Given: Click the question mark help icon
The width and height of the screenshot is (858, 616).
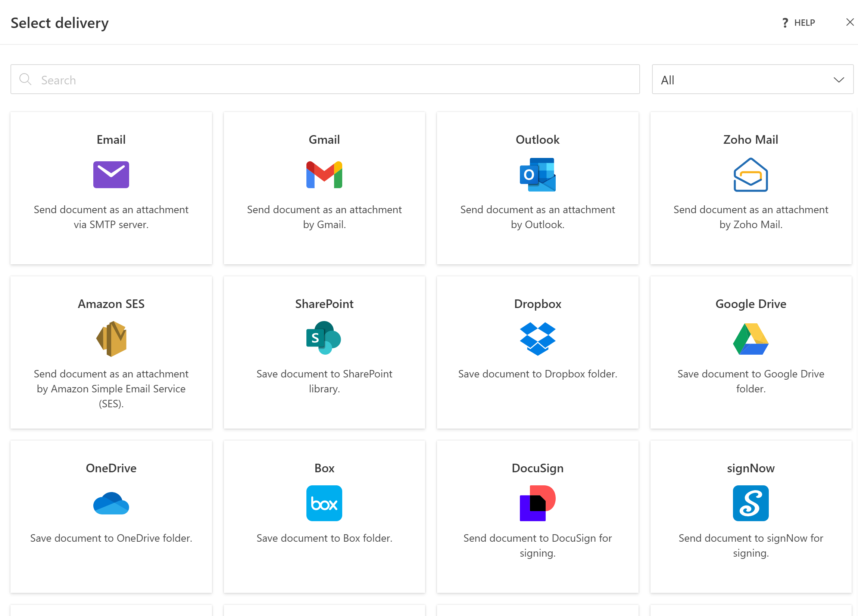Looking at the screenshot, I should tap(785, 23).
